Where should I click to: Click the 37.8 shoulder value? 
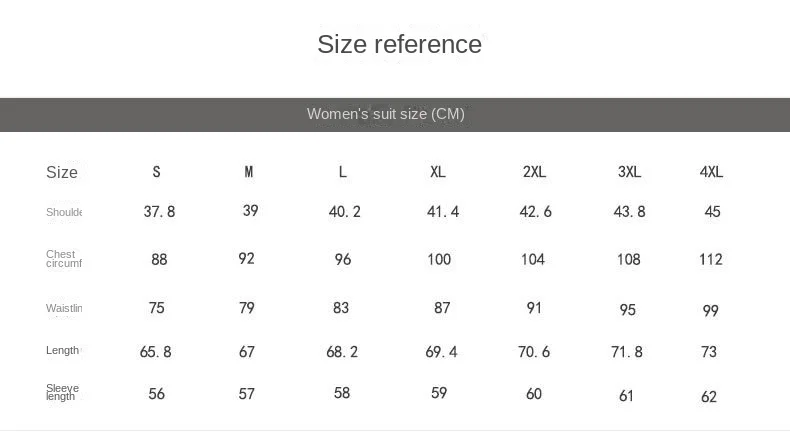click(159, 212)
